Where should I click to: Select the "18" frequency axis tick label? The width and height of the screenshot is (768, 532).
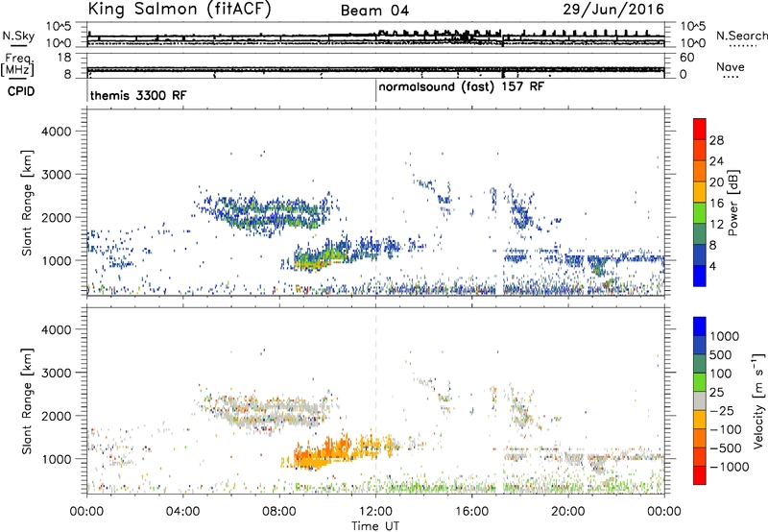click(x=65, y=58)
